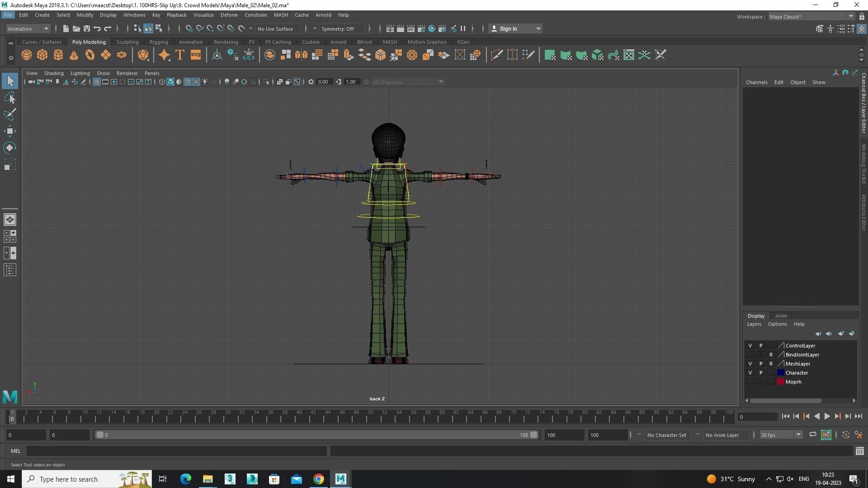868x488 pixels.
Task: Click the Multi-Cut tool shelf icon
Action: tap(496, 55)
